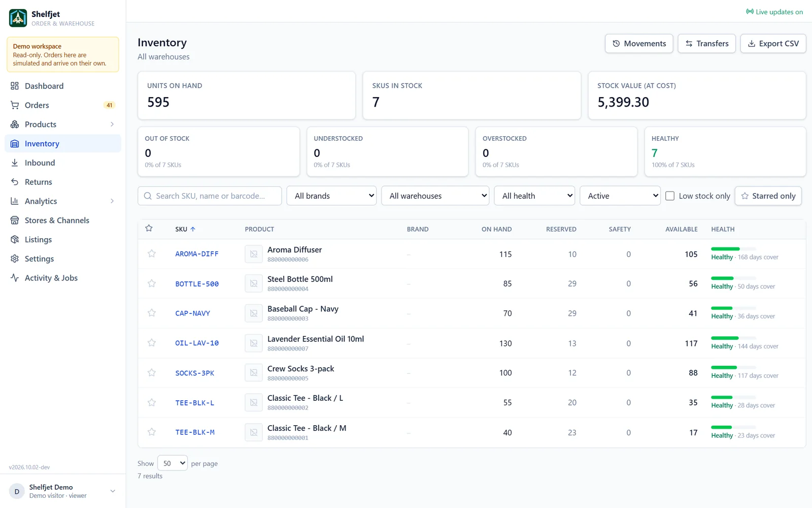Click the Orders badge showing 41
The height and width of the screenshot is (508, 812).
point(109,105)
